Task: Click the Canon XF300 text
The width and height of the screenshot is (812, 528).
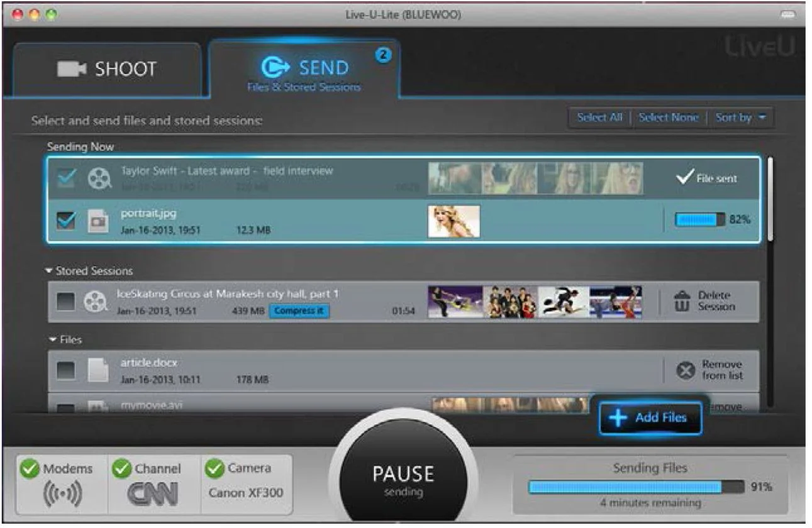Action: pyautogui.click(x=246, y=493)
